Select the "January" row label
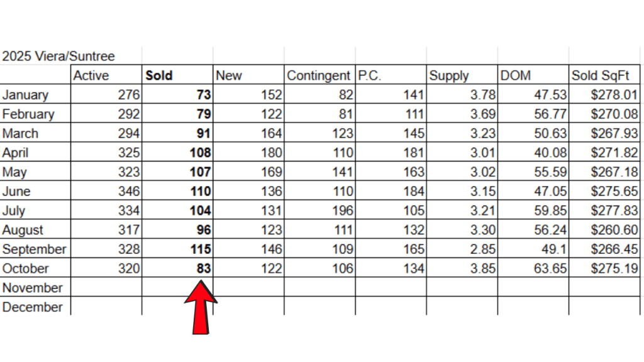The height and width of the screenshot is (362, 644). click(25, 95)
